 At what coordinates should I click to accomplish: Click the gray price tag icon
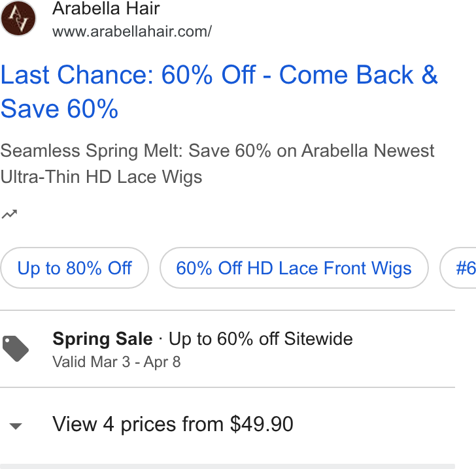[16, 349]
